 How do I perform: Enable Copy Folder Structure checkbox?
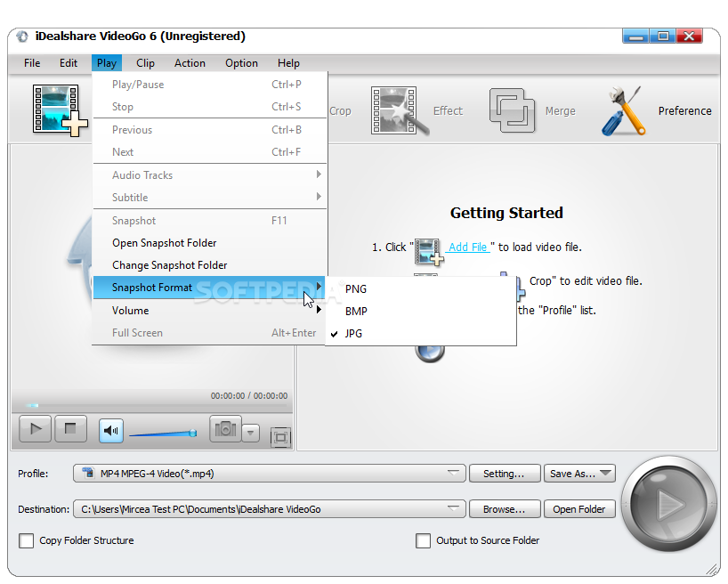[x=26, y=540]
